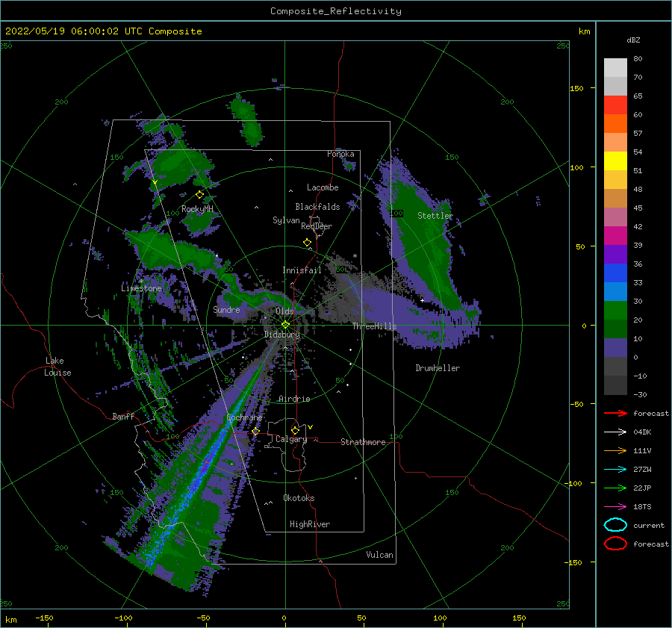Click the 18TS legend label
Image resolution: width=672 pixels, height=628 pixels.
click(x=642, y=507)
